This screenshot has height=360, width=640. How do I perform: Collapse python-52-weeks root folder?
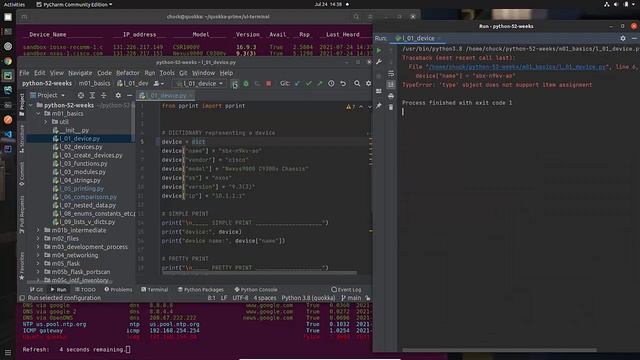31,105
